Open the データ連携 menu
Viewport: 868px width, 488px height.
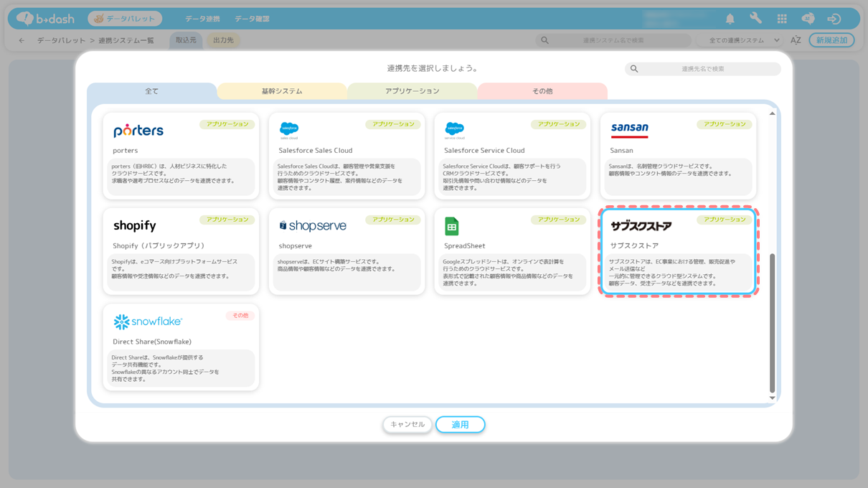point(202,19)
